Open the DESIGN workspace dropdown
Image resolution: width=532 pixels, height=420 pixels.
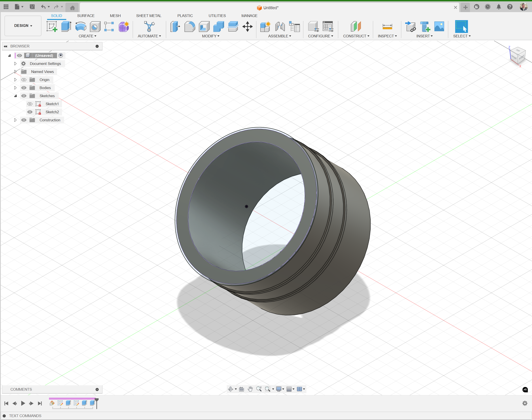click(x=23, y=25)
